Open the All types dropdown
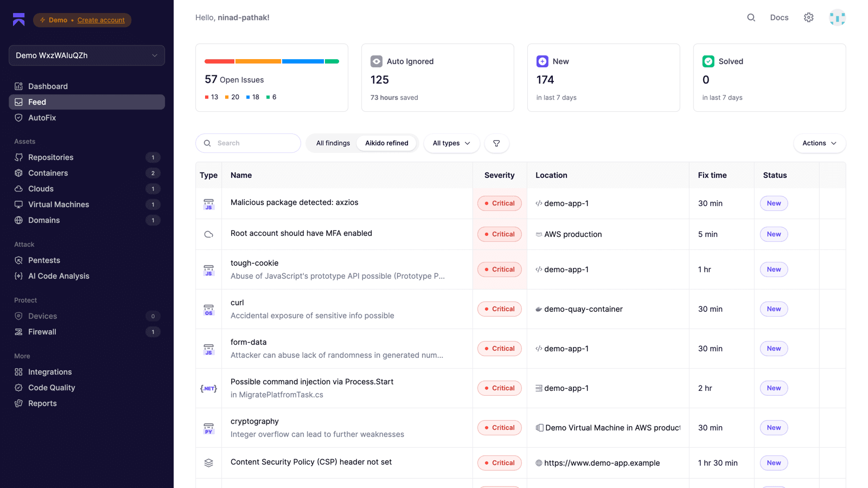 pos(451,143)
